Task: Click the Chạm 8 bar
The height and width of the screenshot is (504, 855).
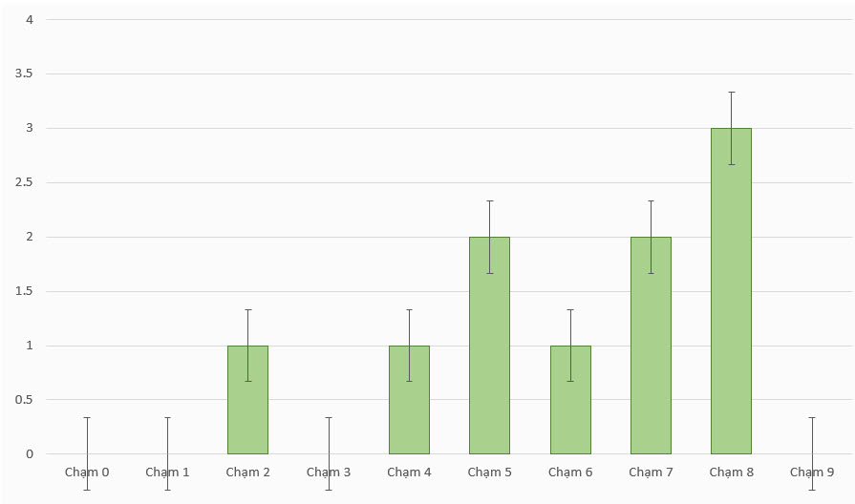Action: (731, 291)
